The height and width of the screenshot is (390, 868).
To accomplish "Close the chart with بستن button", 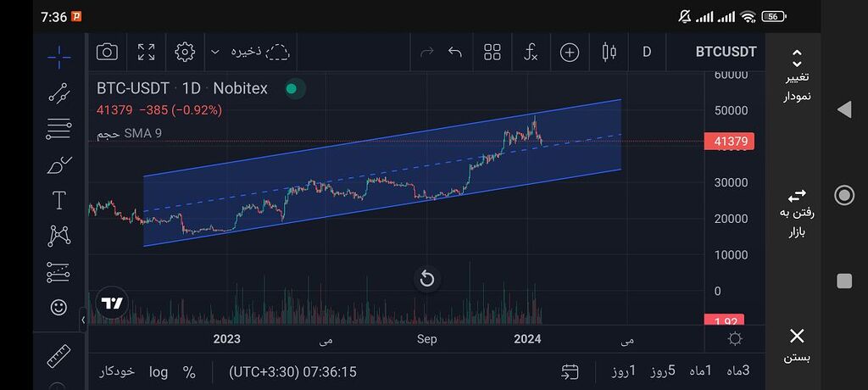I will tap(797, 345).
